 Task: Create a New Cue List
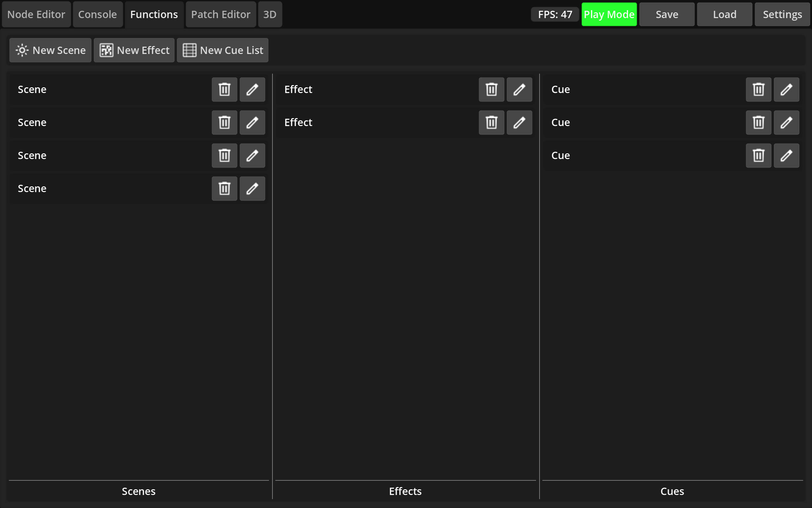(x=223, y=50)
